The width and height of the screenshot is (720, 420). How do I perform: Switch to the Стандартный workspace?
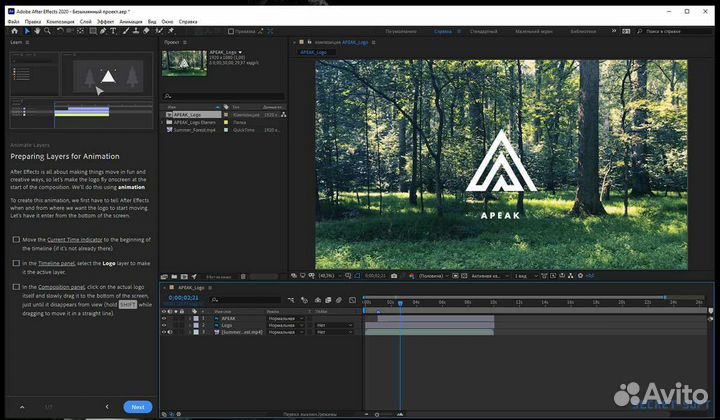point(483,31)
